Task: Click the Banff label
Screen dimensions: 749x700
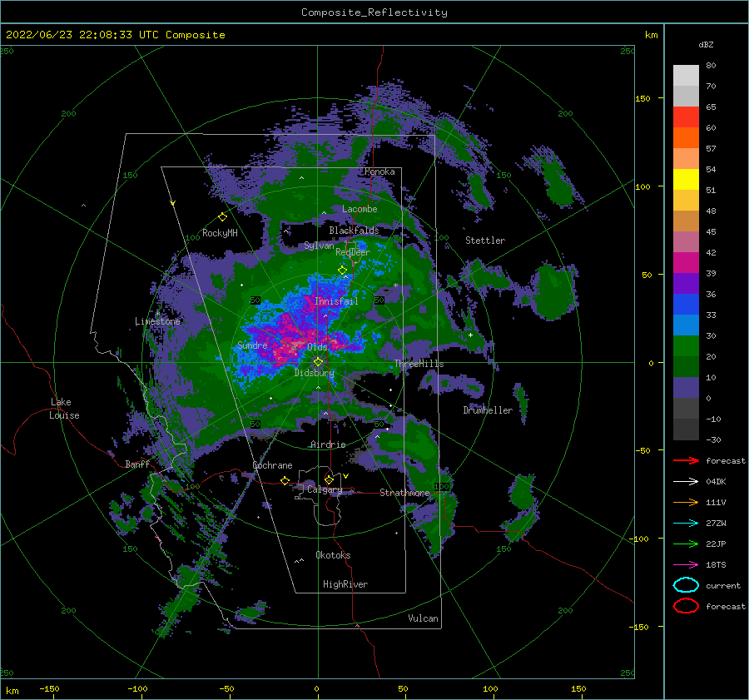Action: tap(137, 464)
